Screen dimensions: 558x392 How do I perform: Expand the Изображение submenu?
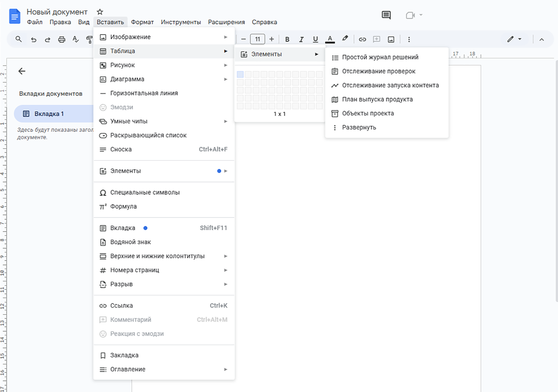tap(164, 37)
